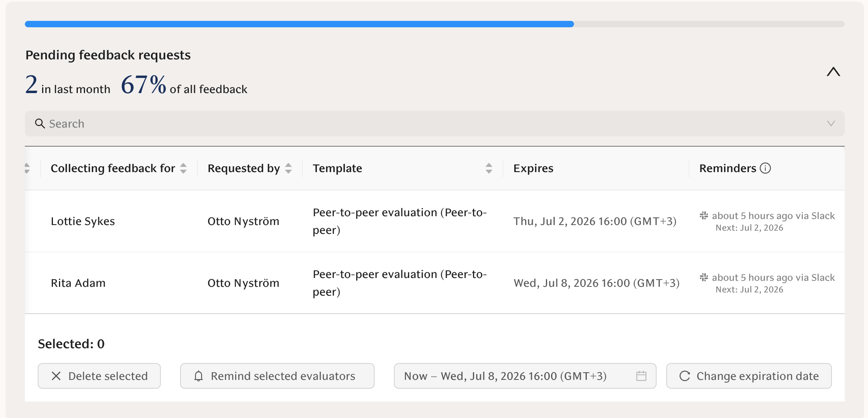Click the Expires column header
Image resolution: width=868 pixels, height=418 pixels.
pos(533,168)
